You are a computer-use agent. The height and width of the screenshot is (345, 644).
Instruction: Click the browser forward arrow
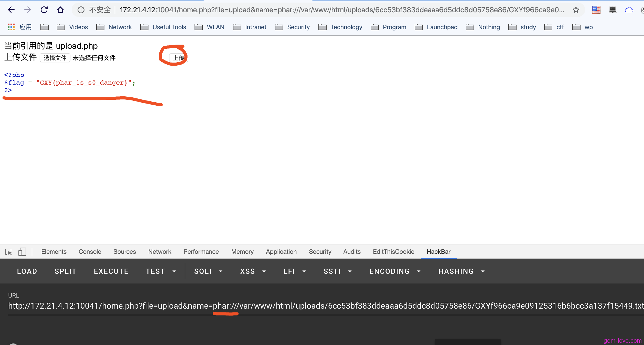tap(28, 10)
